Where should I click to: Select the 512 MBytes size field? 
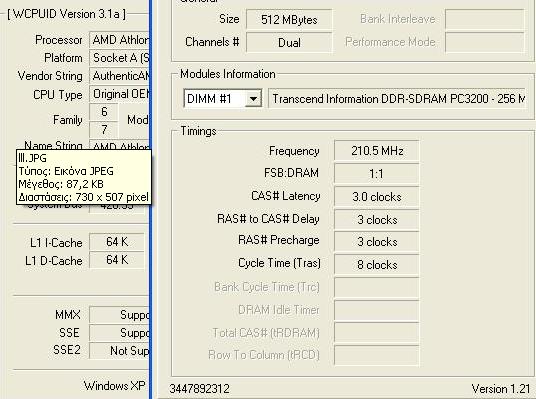[x=289, y=19]
